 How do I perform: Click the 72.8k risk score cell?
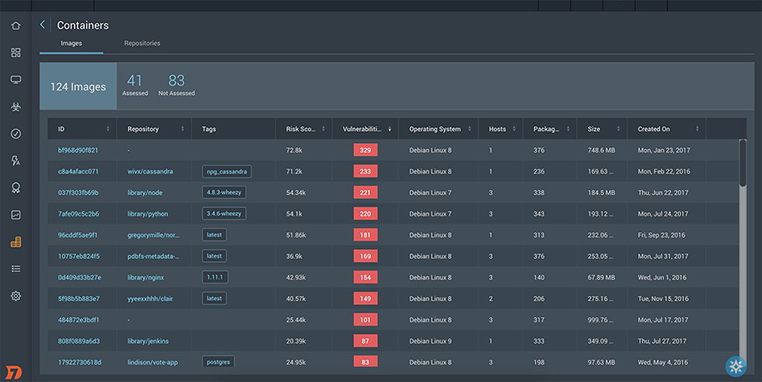point(294,150)
